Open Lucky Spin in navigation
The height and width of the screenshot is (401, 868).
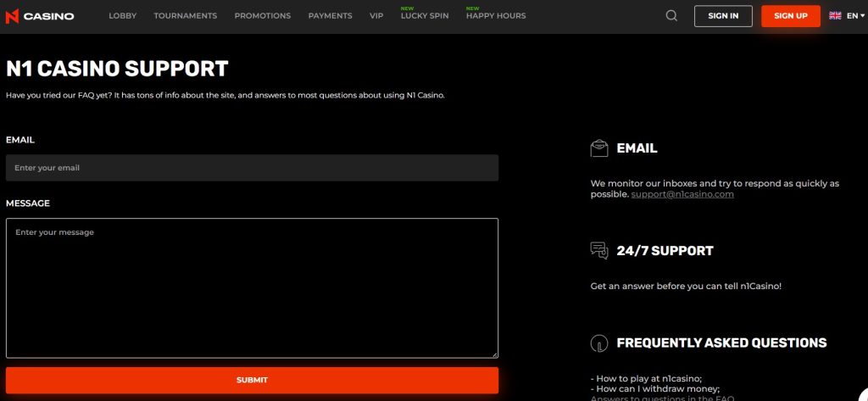coord(425,16)
